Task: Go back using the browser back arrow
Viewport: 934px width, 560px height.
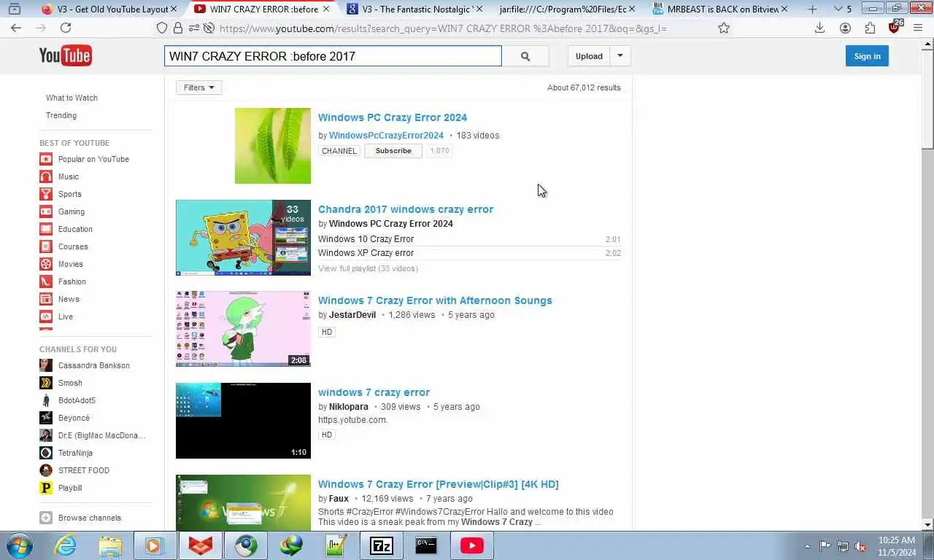Action: click(x=16, y=28)
